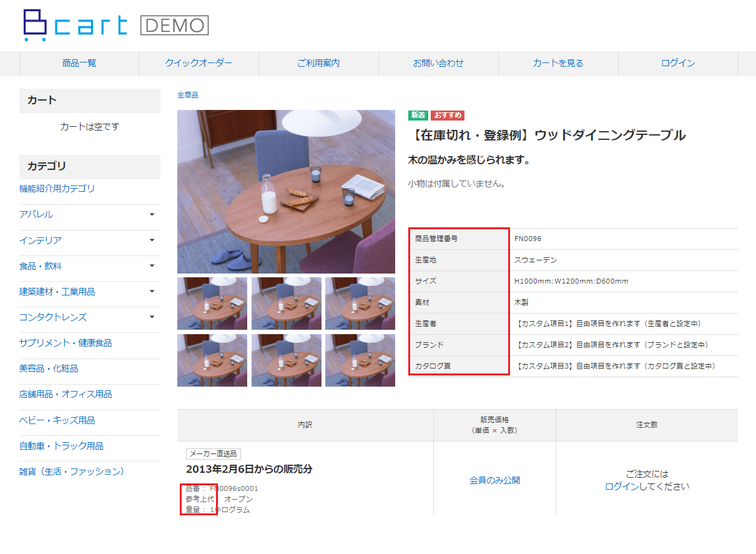Viewport: 756px width, 554px height.
Task: Open クイックオーダー menu item
Action: click(199, 63)
